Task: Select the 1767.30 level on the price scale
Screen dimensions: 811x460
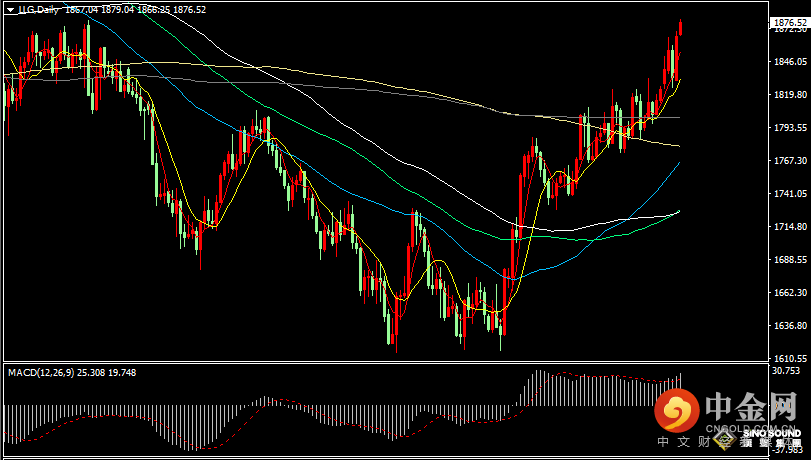Action: click(790, 161)
